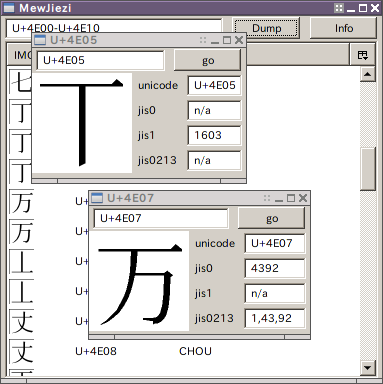Click main window scrollbar down arrow
This screenshot has height=384, width=383.
368,368
